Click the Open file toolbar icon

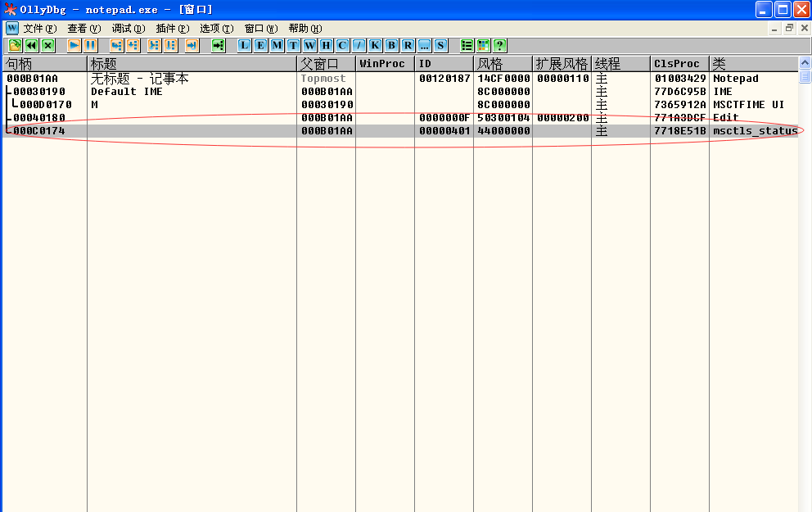coord(15,46)
